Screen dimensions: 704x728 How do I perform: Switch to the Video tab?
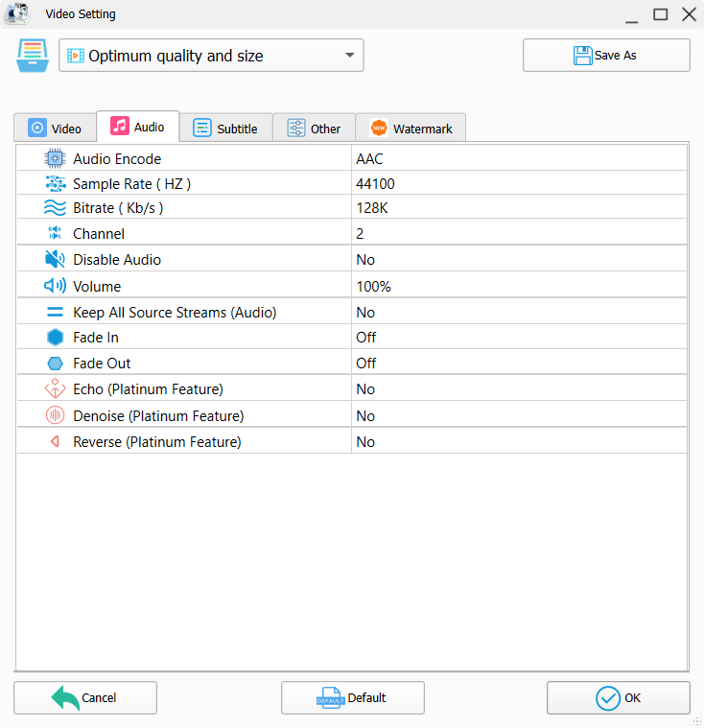(x=55, y=129)
